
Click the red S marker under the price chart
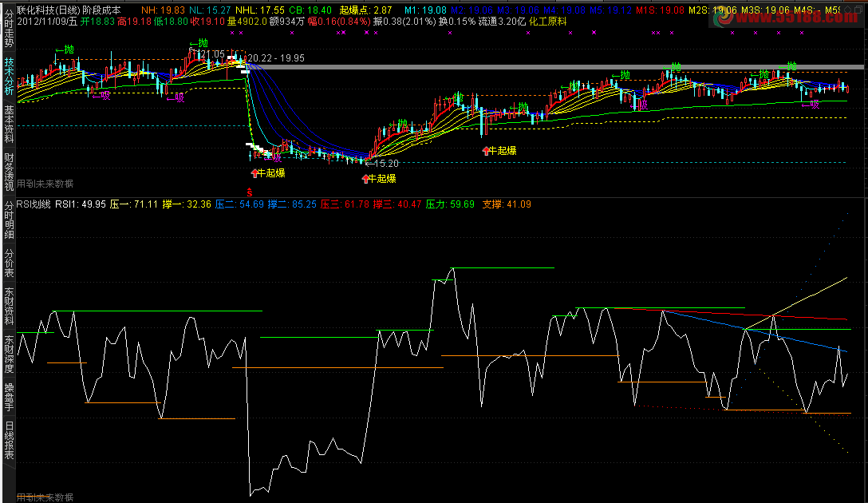click(x=250, y=192)
